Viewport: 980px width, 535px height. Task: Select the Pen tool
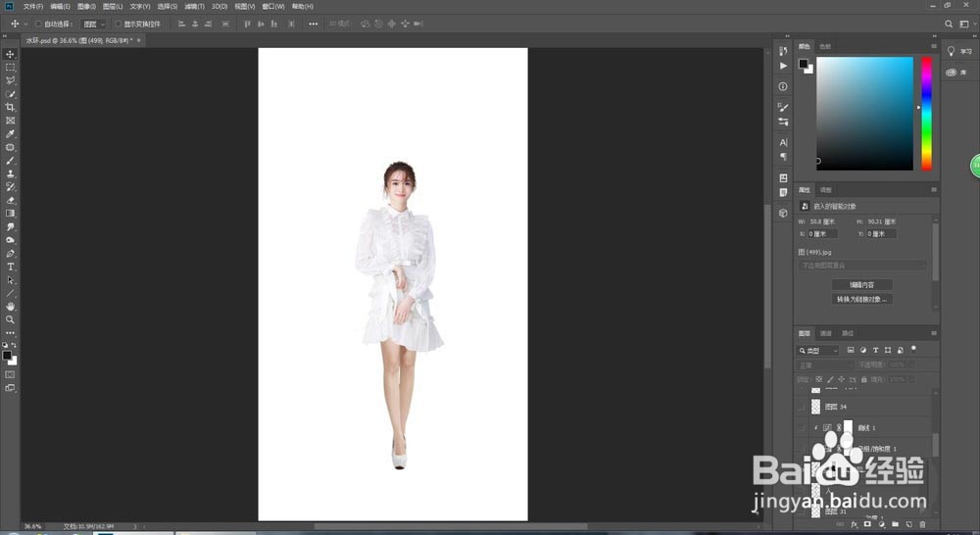[10, 254]
